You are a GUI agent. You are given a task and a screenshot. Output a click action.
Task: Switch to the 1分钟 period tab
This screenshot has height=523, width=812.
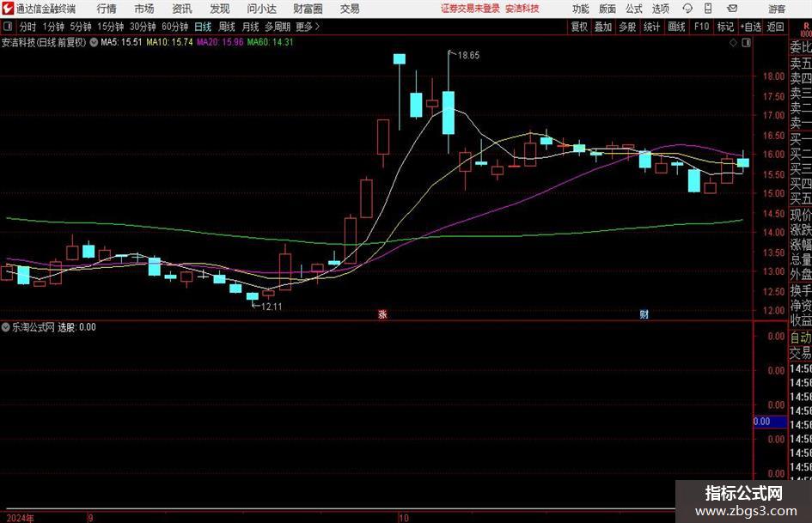(x=53, y=27)
